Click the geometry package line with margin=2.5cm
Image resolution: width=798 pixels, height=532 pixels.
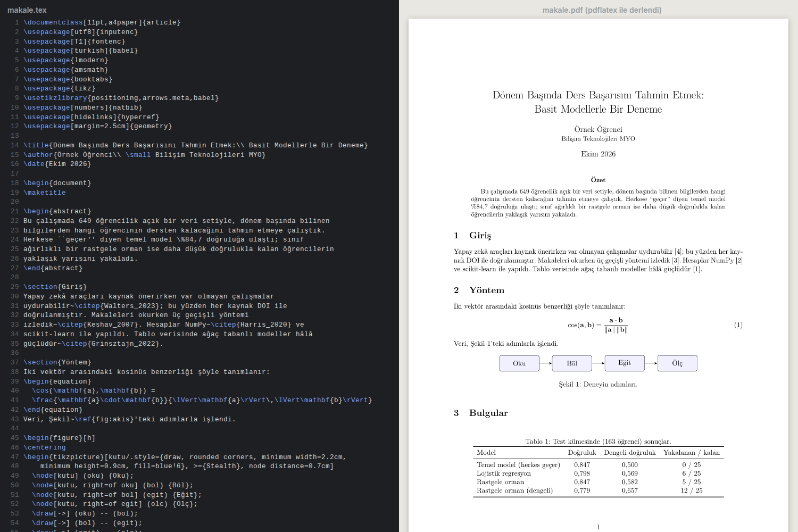[x=98, y=126]
